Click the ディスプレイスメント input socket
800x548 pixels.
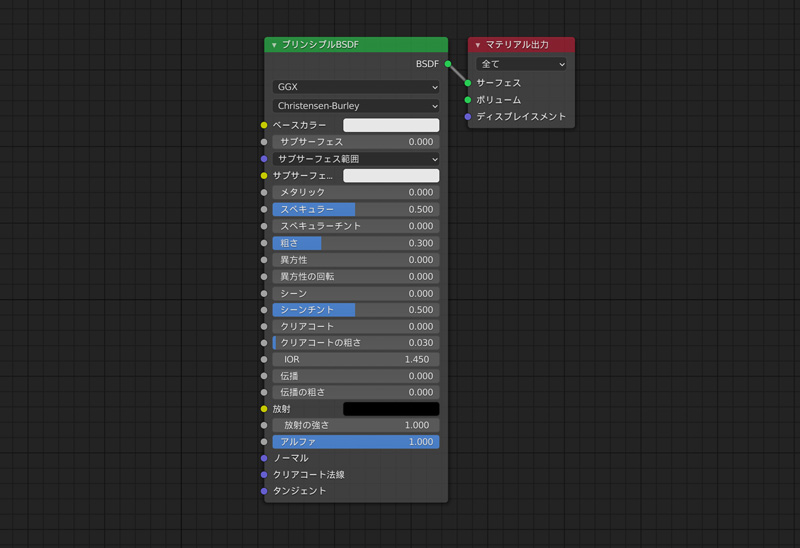tap(468, 117)
